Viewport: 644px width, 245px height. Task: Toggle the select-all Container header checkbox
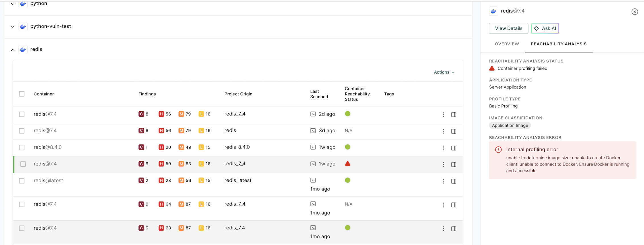pos(22,94)
